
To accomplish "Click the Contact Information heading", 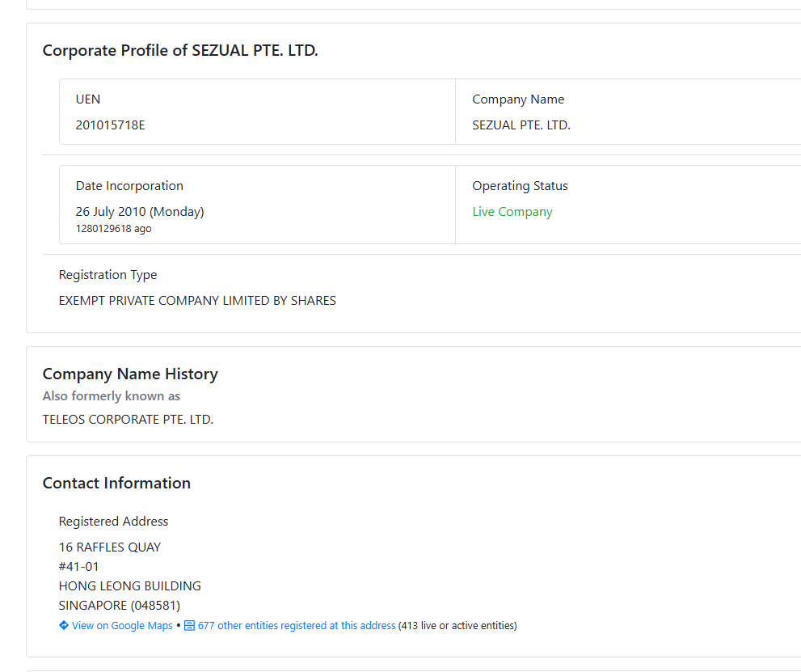I will pos(116,483).
